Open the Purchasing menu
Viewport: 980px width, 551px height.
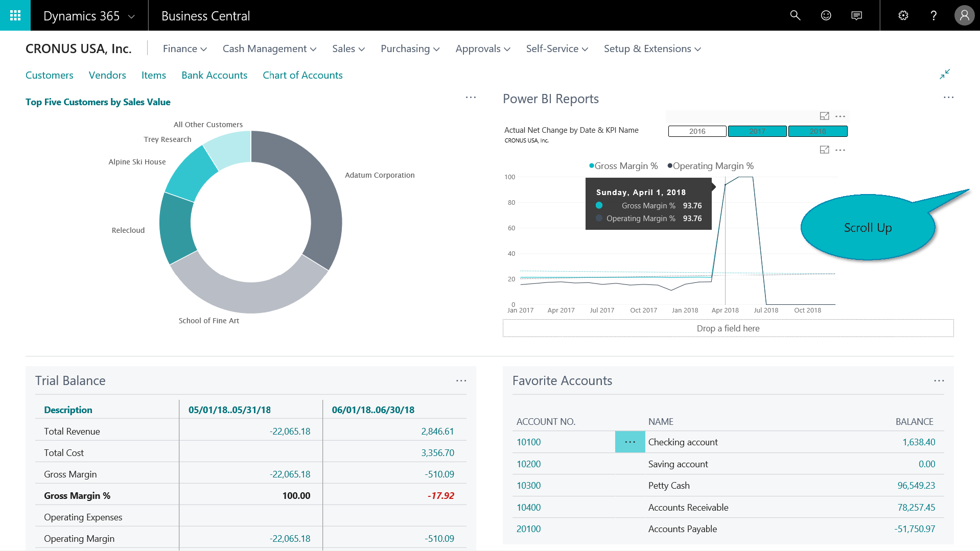[410, 49]
